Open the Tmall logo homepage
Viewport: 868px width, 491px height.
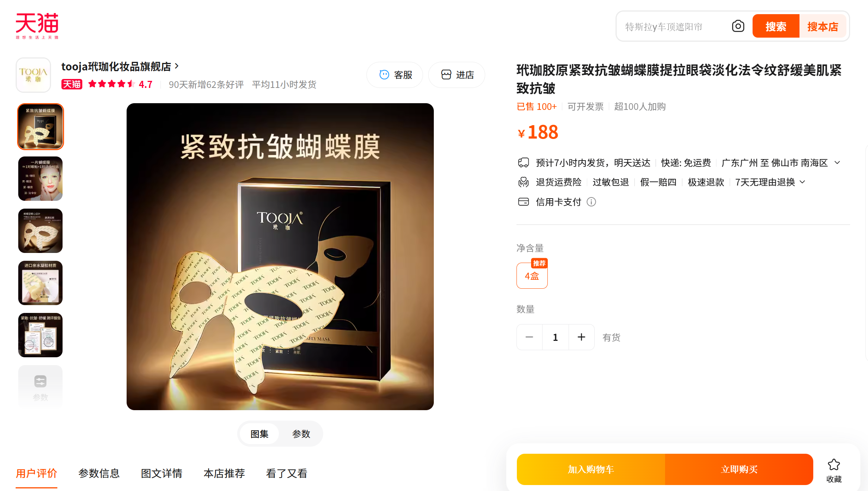tap(37, 26)
